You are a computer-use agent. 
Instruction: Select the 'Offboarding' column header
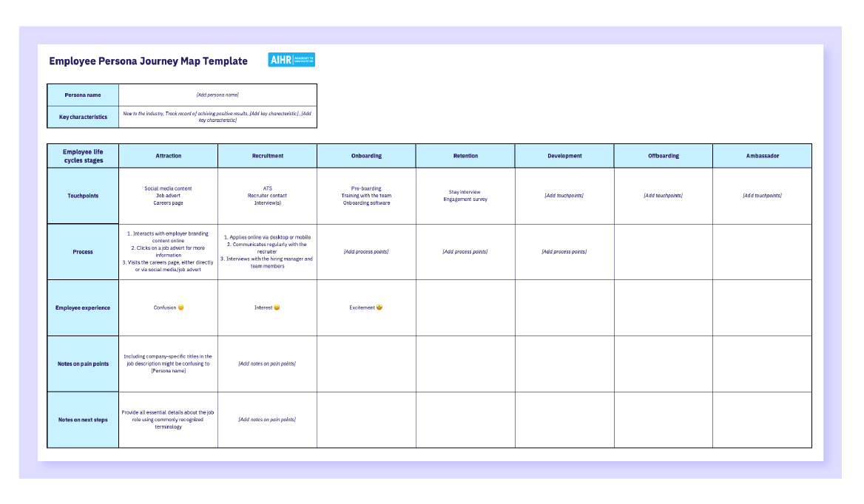tap(664, 156)
